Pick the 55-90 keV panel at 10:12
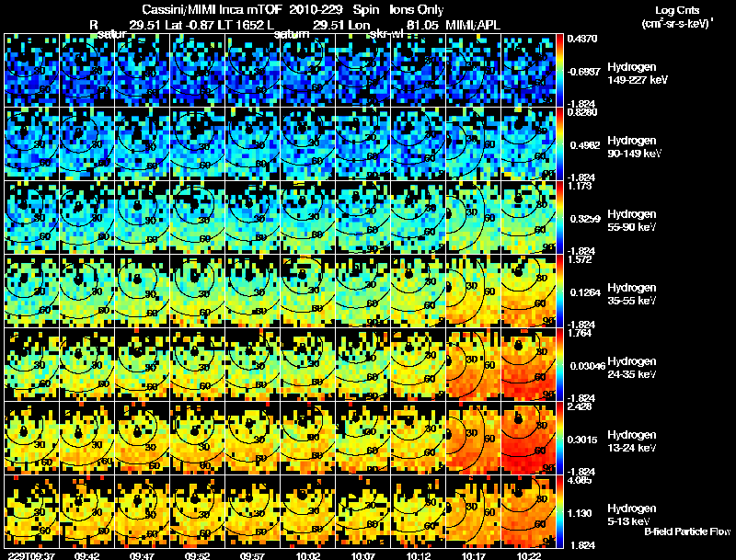 418,218
